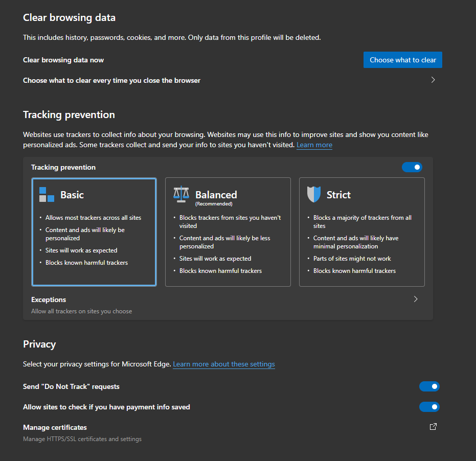
Task: Open Exceptions using its chevron arrow
Action: [416, 299]
